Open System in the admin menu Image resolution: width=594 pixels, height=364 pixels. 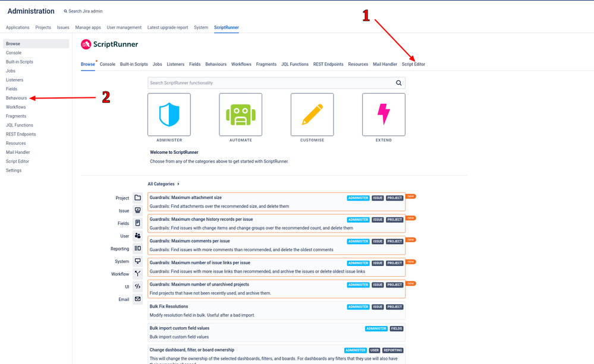[x=201, y=28]
